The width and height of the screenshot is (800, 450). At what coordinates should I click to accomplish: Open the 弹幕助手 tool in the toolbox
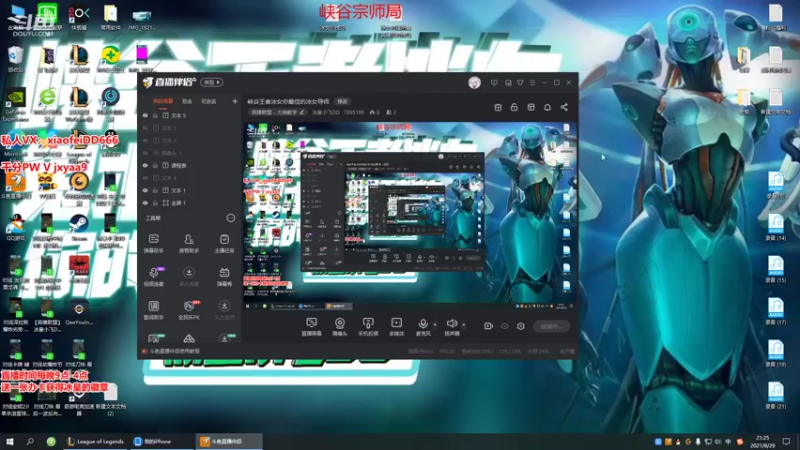point(154,243)
